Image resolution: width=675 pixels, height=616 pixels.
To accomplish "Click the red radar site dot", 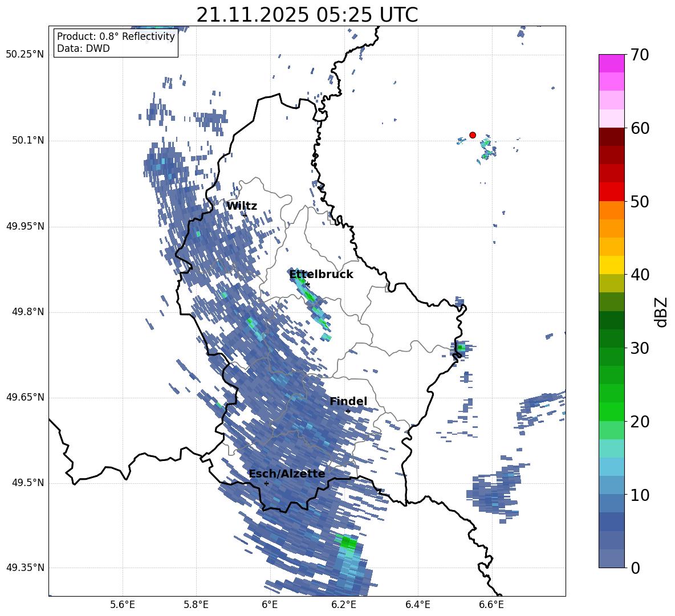I will (x=473, y=135).
